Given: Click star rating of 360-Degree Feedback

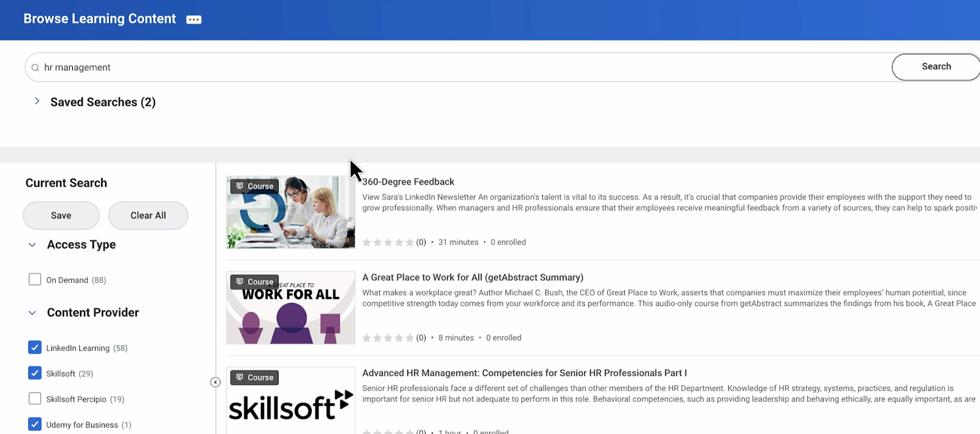Looking at the screenshot, I should pyautogui.click(x=388, y=242).
